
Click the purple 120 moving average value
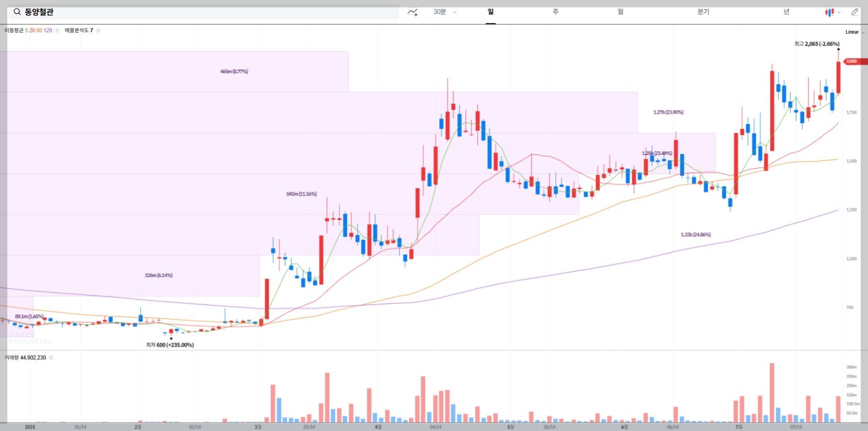[48, 30]
